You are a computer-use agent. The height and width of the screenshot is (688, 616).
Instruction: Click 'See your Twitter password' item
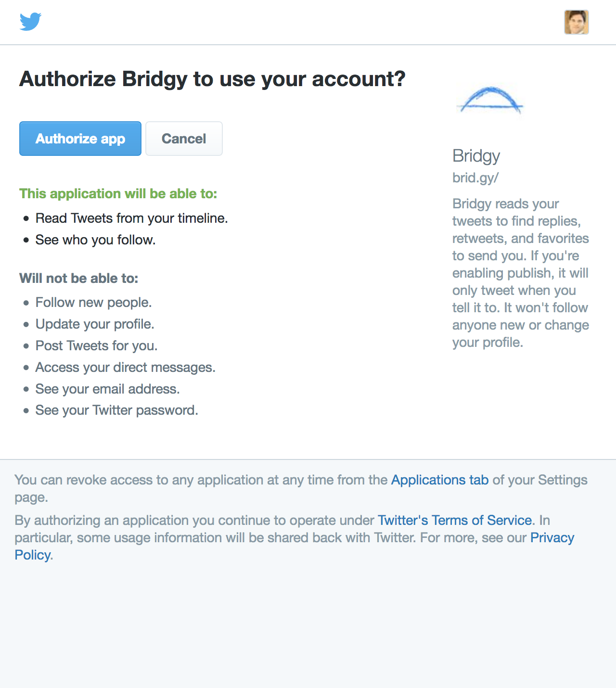point(116,410)
